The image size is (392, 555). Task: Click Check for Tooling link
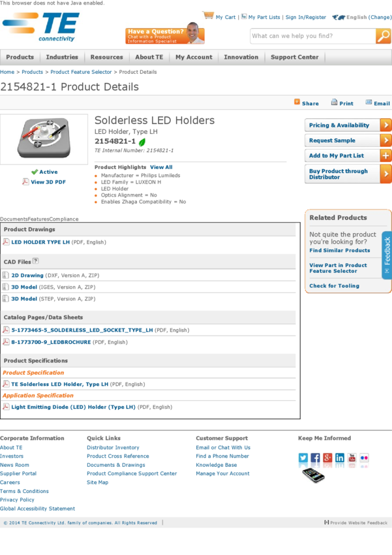coord(334,285)
